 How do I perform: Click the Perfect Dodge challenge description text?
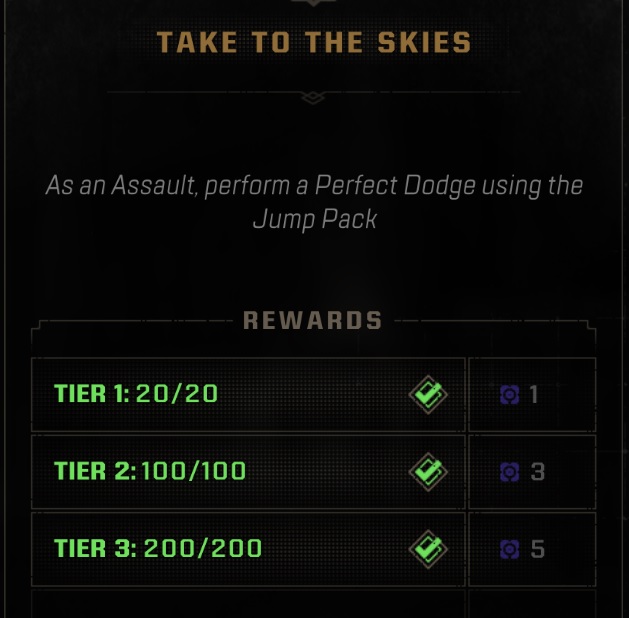click(x=314, y=203)
